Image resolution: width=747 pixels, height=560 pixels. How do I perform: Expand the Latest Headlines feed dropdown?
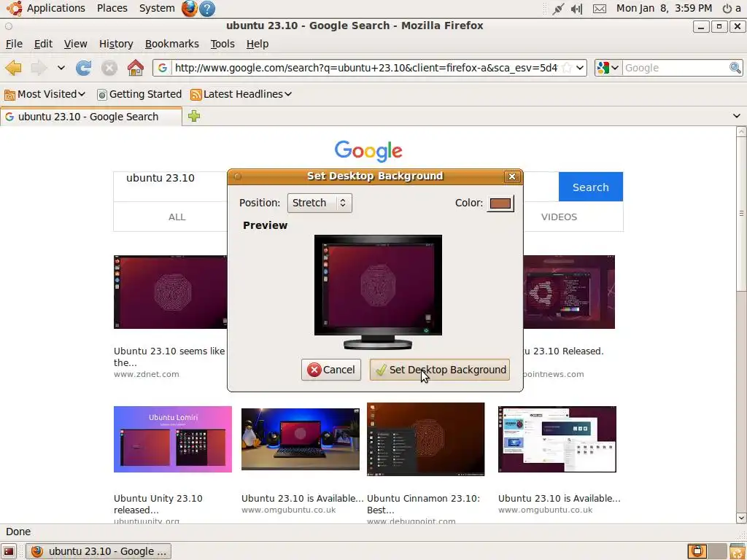(241, 94)
